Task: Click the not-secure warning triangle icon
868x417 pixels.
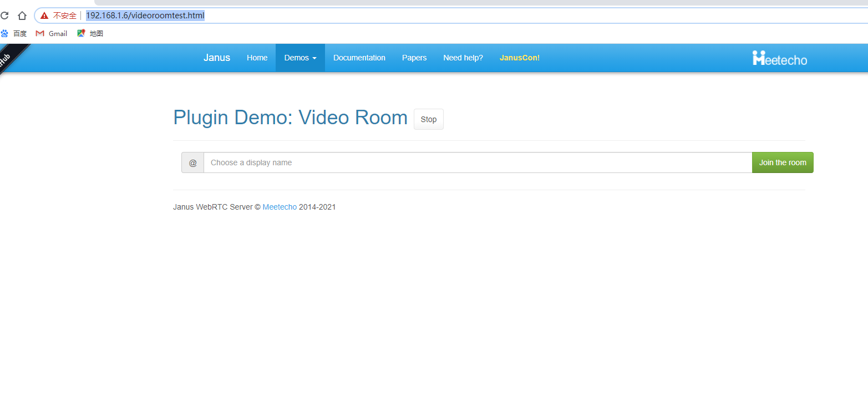Action: click(x=44, y=16)
